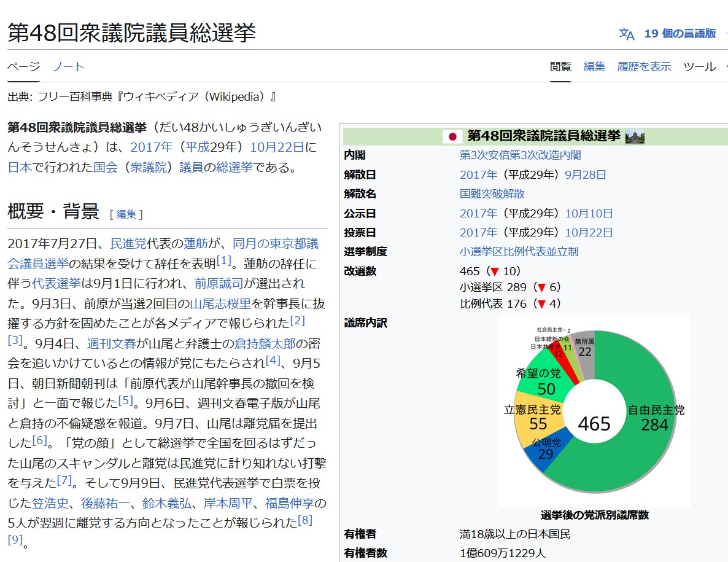Follow the 平成 link in the intro
Viewport: 728px width, 562px height.
tap(197, 147)
